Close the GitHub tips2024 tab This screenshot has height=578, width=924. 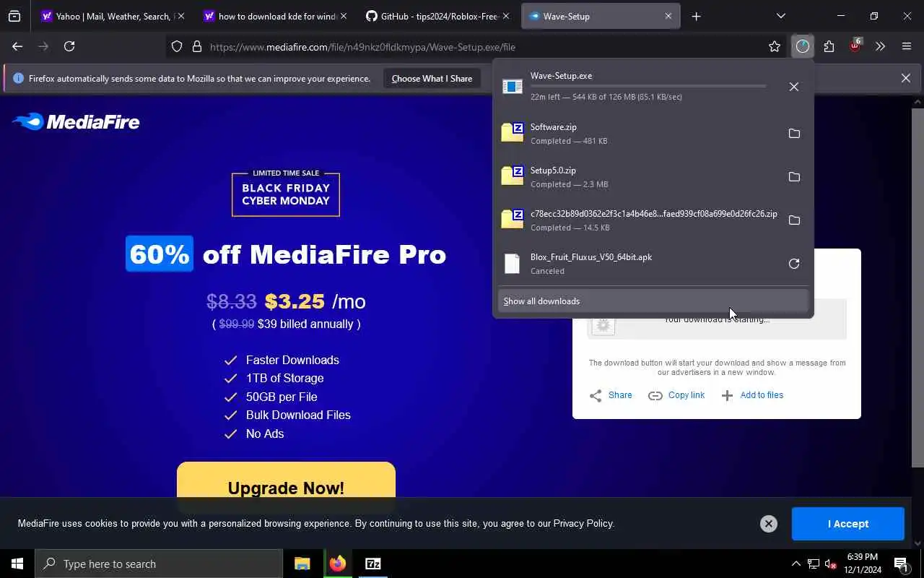pos(505,16)
